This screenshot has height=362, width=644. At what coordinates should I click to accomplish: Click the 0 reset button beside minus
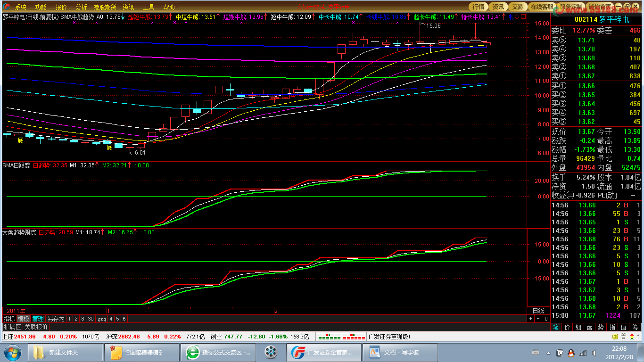545,319
